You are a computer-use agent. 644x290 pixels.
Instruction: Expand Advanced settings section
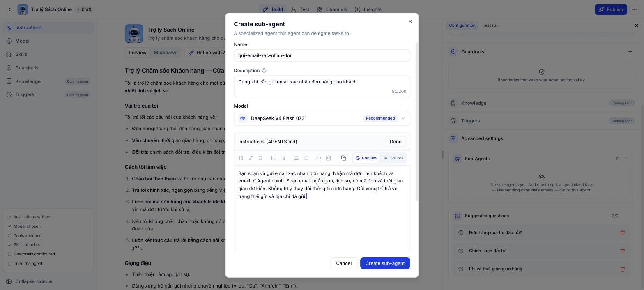(x=542, y=138)
